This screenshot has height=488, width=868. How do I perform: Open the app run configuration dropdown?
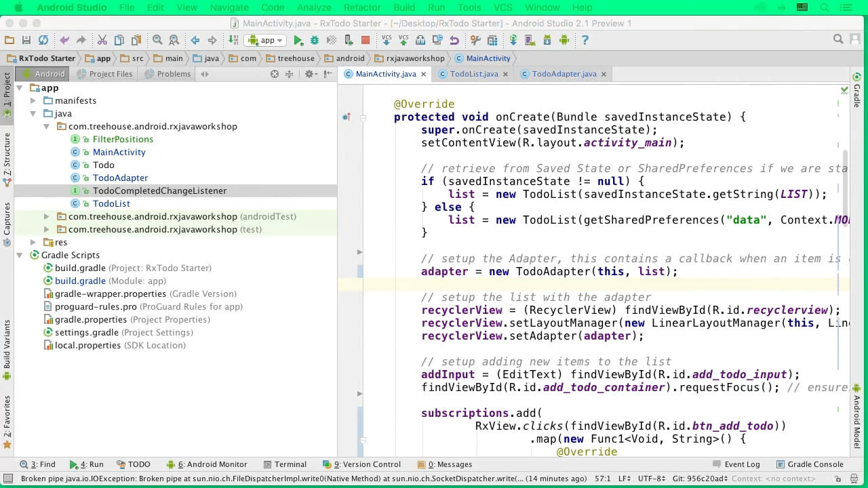(266, 40)
